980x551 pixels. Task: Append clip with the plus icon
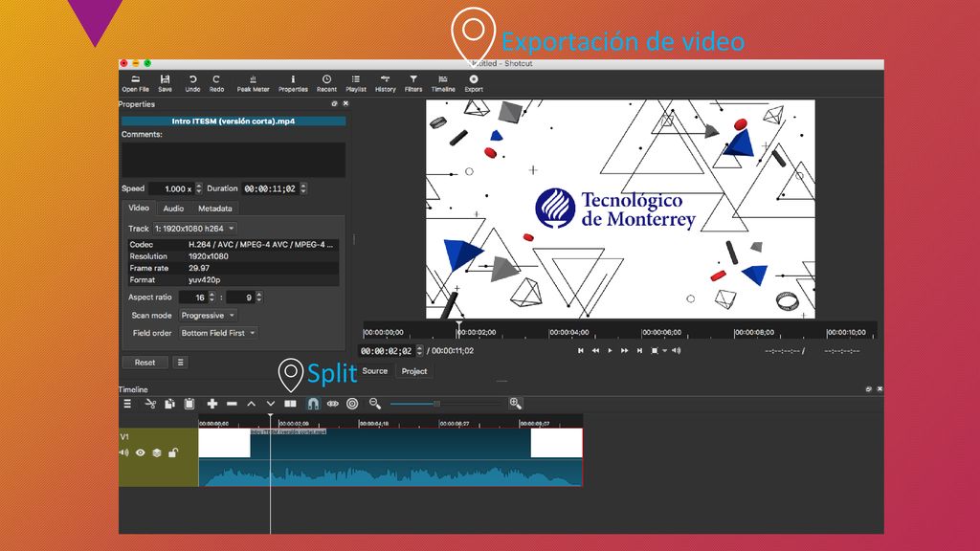[212, 405]
